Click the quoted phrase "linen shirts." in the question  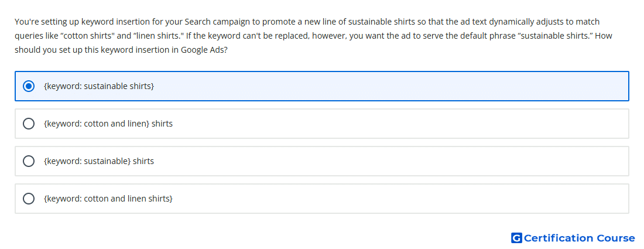(x=157, y=36)
